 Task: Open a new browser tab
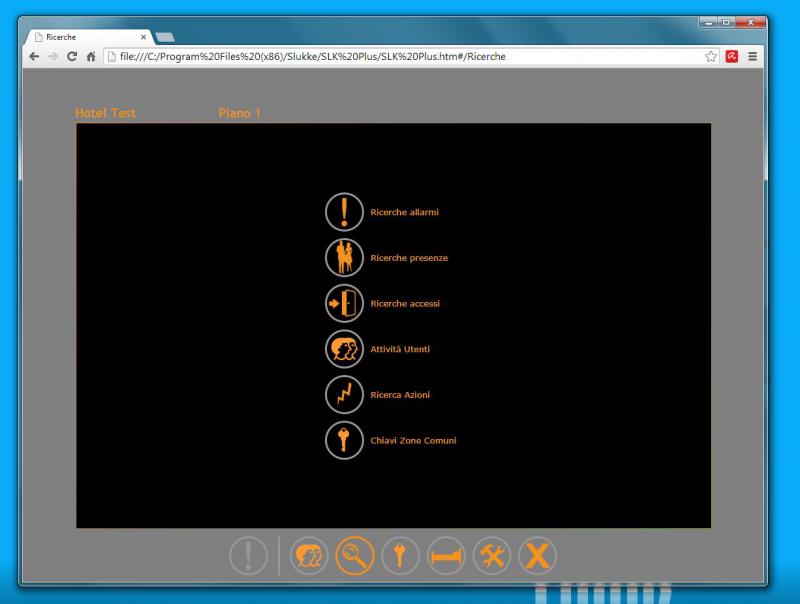pos(165,37)
